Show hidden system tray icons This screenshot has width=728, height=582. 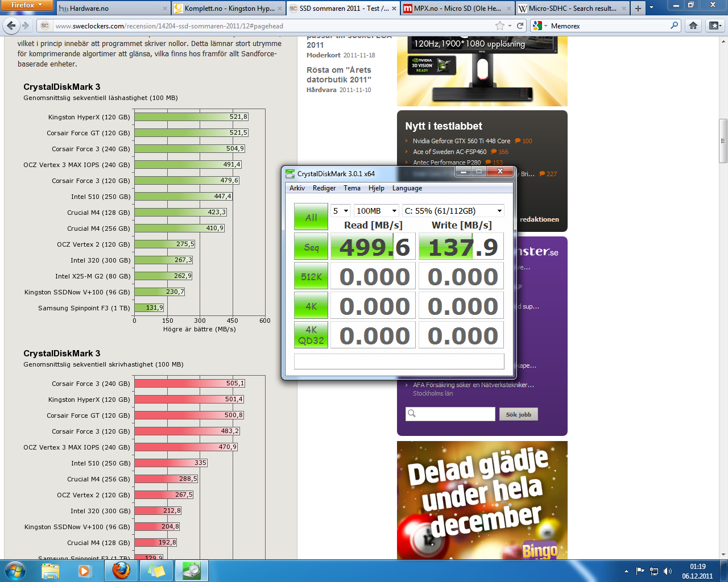click(626, 571)
